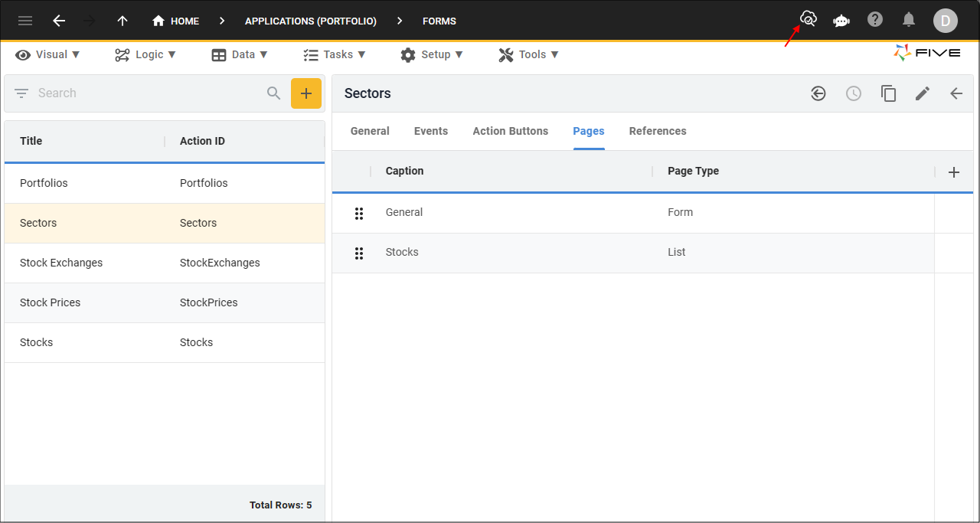Click the history clock icon
Image resolution: width=980 pixels, height=523 pixels.
pos(854,93)
